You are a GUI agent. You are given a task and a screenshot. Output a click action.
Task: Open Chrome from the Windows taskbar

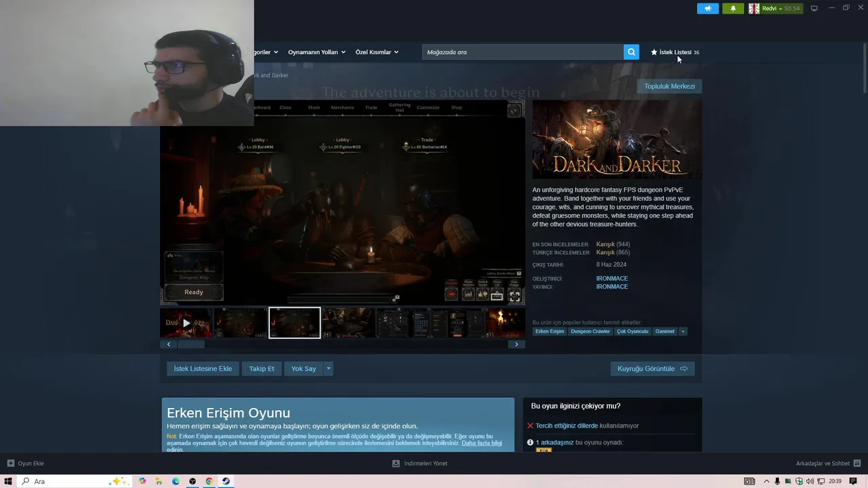[209, 481]
